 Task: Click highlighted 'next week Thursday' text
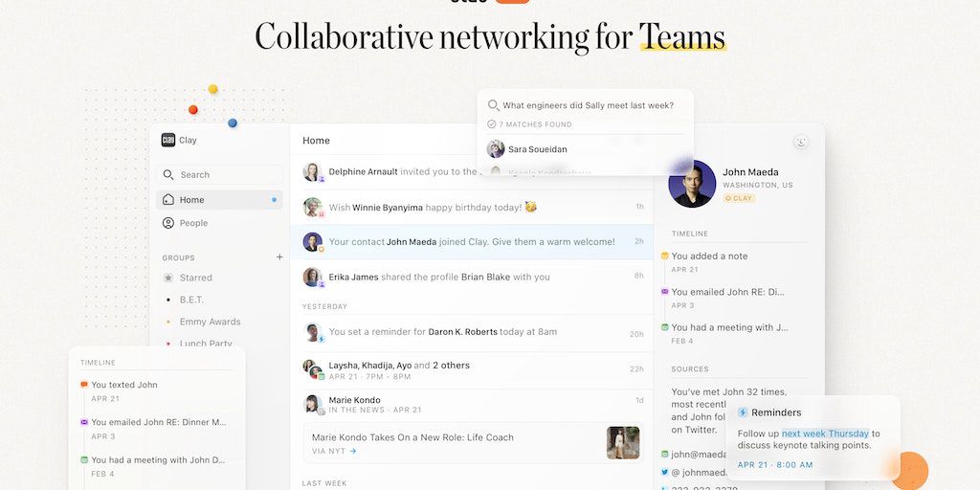click(x=825, y=434)
